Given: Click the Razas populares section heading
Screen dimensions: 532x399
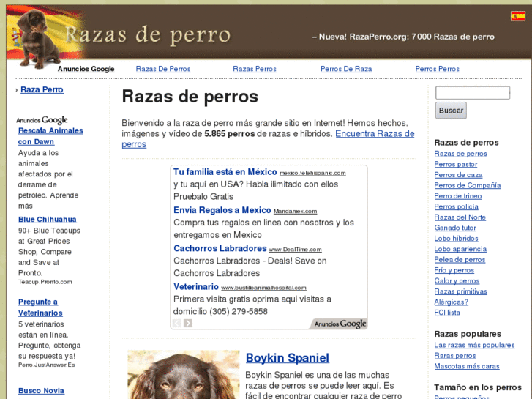Looking at the screenshot, I should (x=468, y=334).
